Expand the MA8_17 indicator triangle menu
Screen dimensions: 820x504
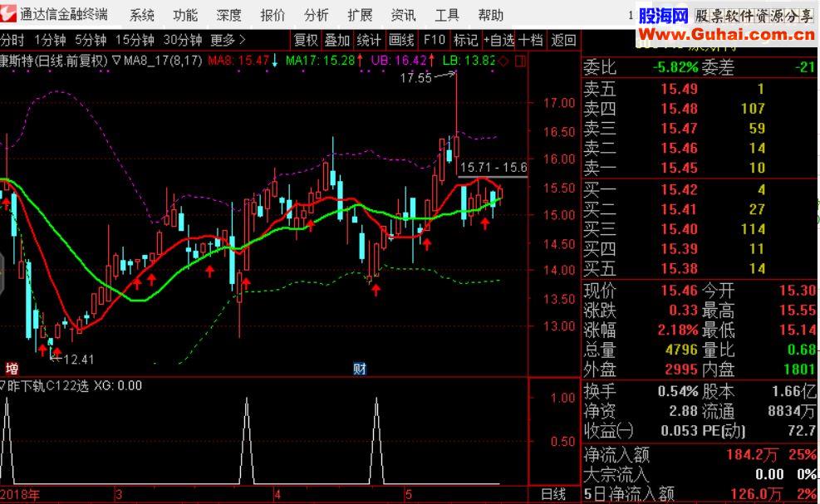coord(116,61)
